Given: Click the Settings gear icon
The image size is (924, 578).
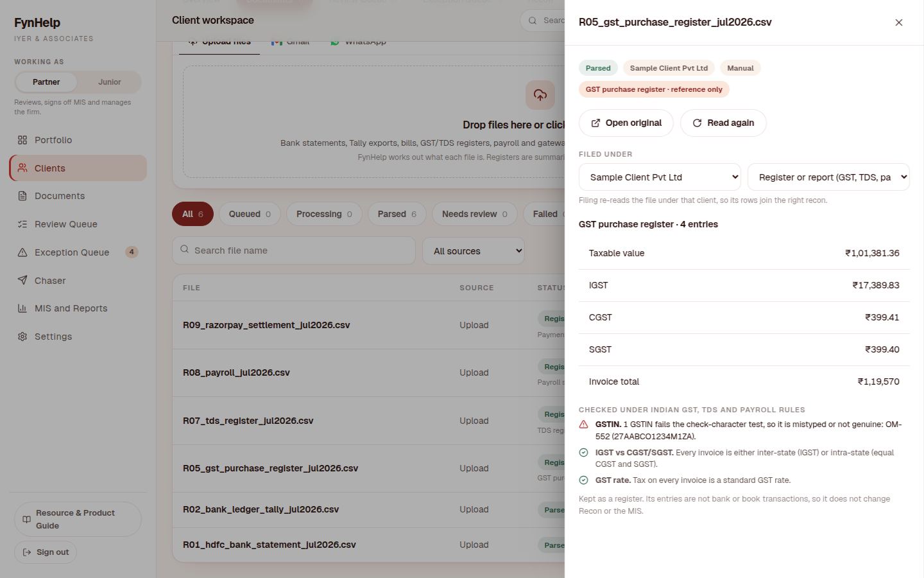Looking at the screenshot, I should point(22,337).
